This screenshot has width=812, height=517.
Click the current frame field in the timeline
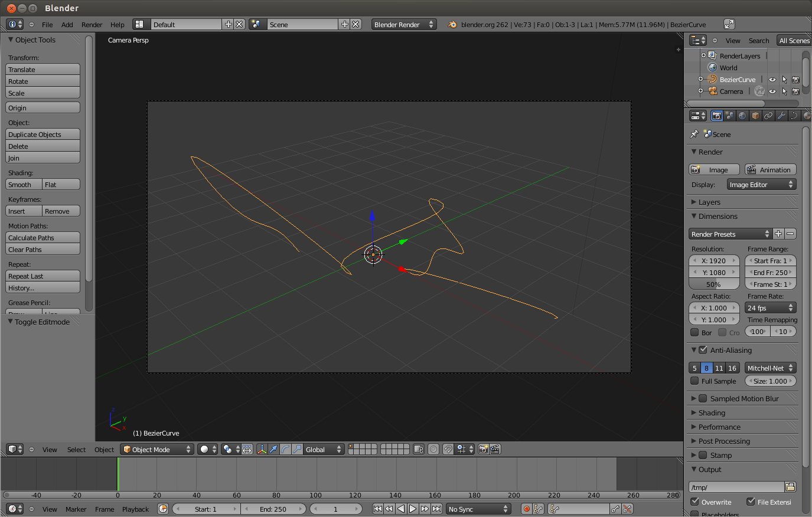point(336,508)
